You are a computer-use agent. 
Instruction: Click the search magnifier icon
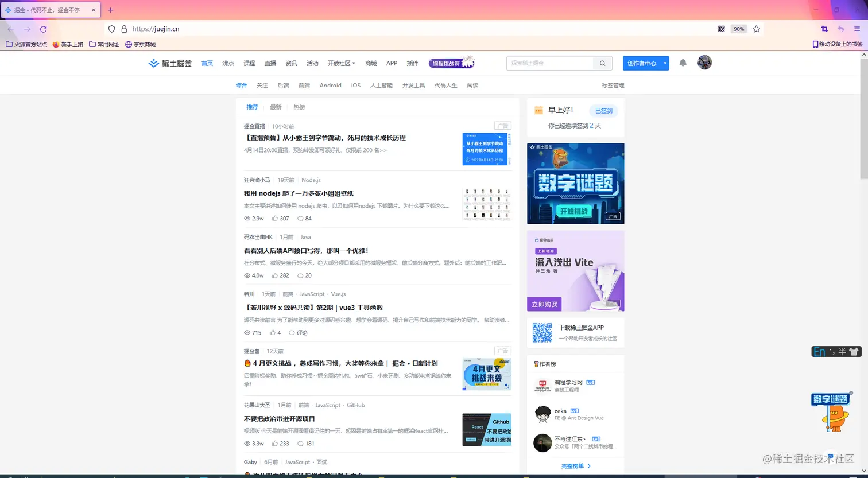tap(602, 63)
